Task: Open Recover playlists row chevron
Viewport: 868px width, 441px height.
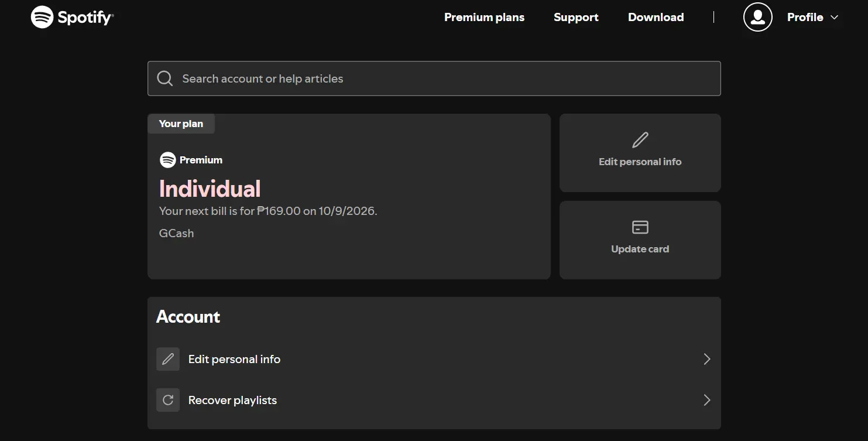Action: 707,400
